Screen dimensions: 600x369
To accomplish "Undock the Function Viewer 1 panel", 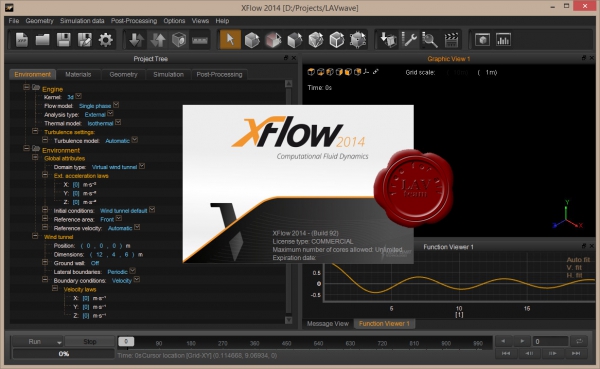I will (584, 246).
